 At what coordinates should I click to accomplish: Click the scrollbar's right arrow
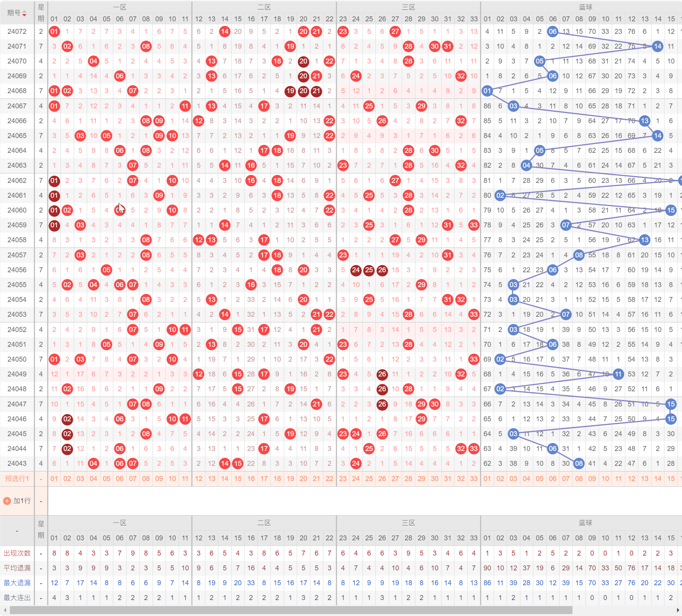click(678, 610)
